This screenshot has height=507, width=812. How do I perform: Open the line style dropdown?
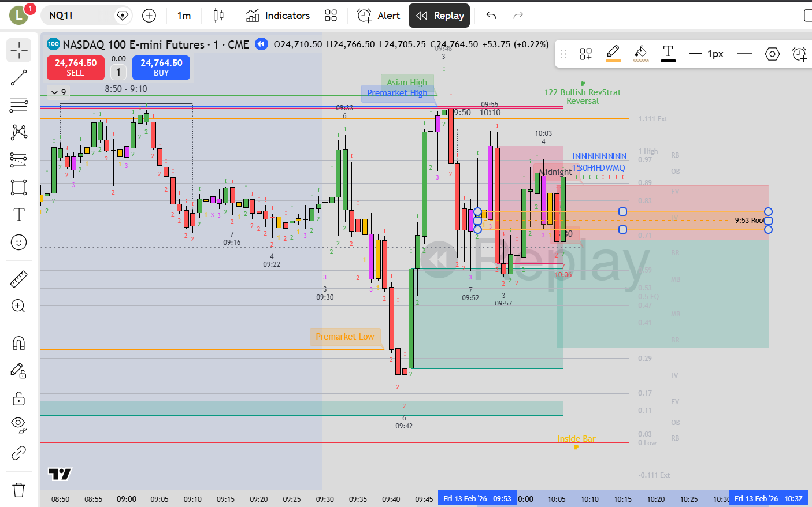pyautogui.click(x=745, y=54)
